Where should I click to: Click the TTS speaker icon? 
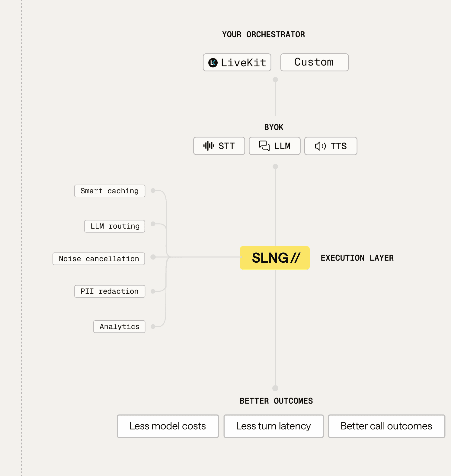pos(320,146)
